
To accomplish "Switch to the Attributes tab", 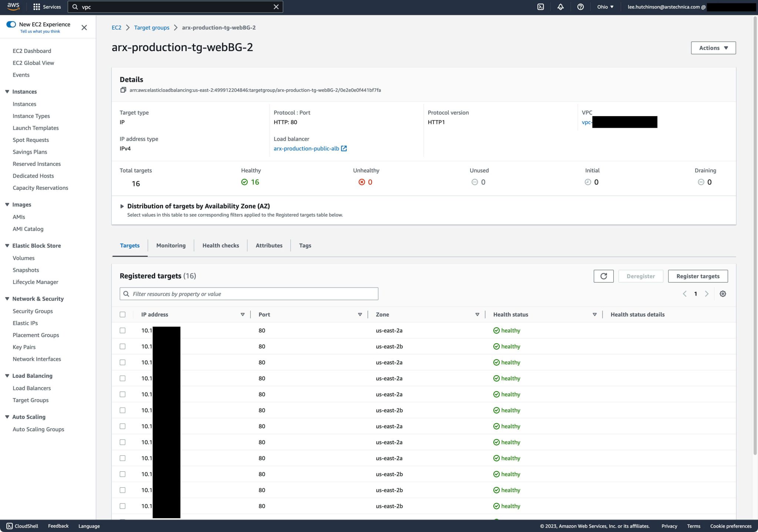I will point(269,246).
